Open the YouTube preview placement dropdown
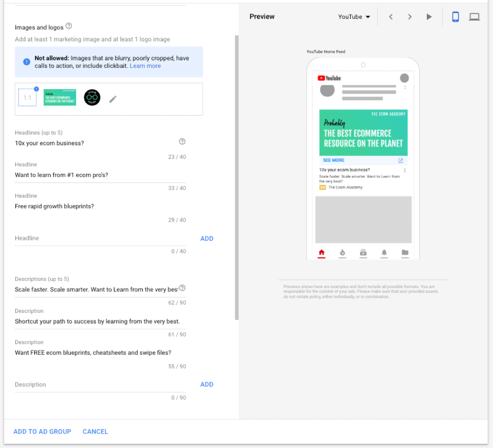 (354, 17)
